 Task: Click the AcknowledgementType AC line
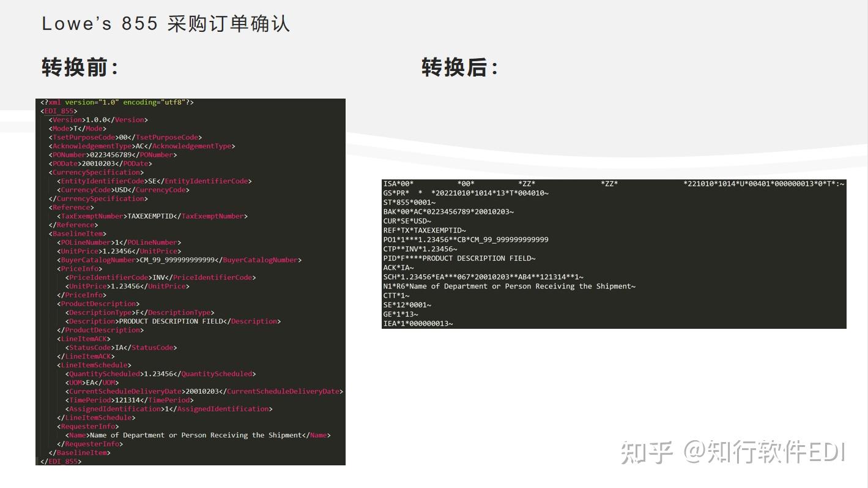pyautogui.click(x=142, y=146)
